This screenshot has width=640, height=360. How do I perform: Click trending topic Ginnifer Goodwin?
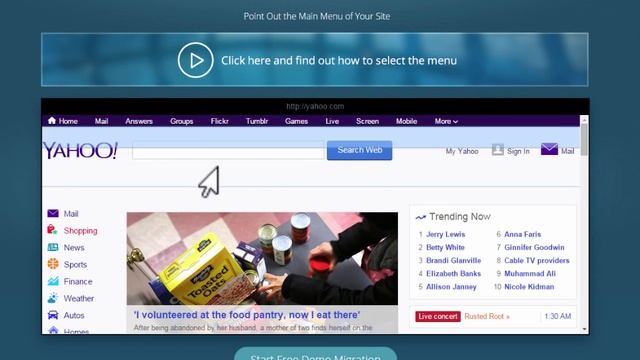(x=534, y=247)
